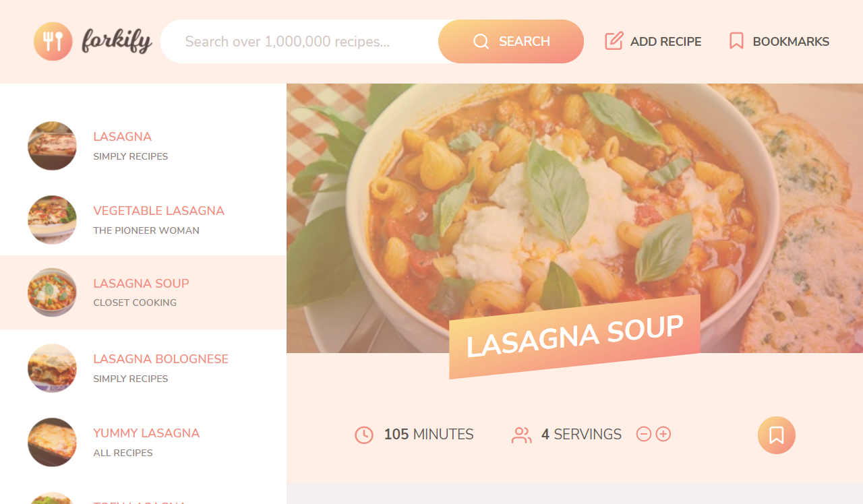Screen dimensions: 863x504
Task: Select the Lasagna Soup search result
Action: (143, 292)
